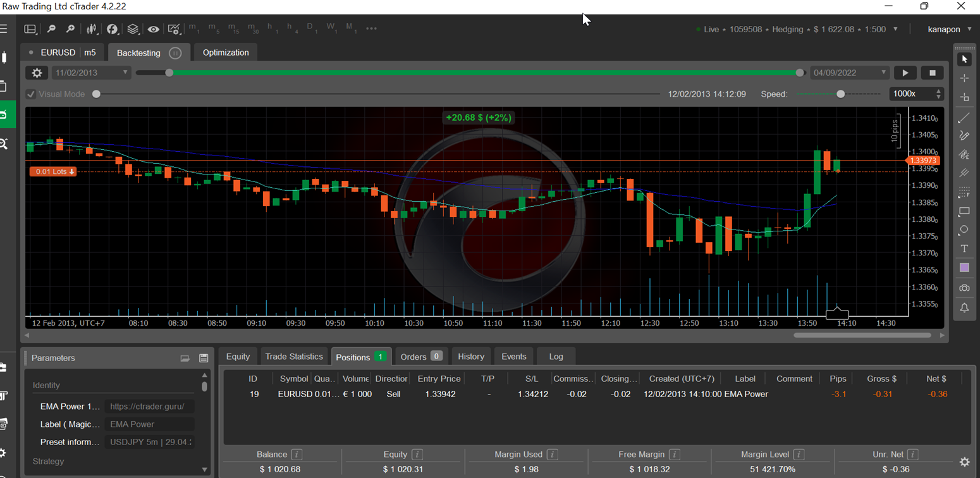The height and width of the screenshot is (478, 980).
Task: Select the equidistant channel tool
Action: [964, 154]
